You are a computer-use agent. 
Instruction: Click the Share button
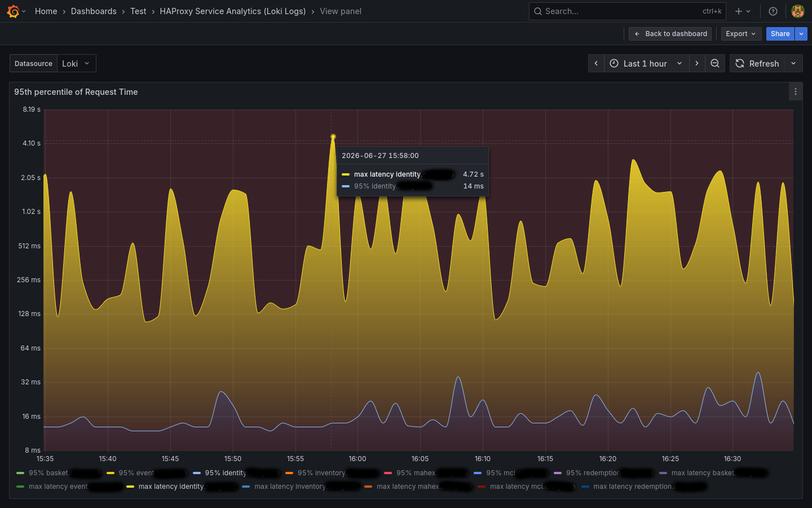(x=780, y=34)
